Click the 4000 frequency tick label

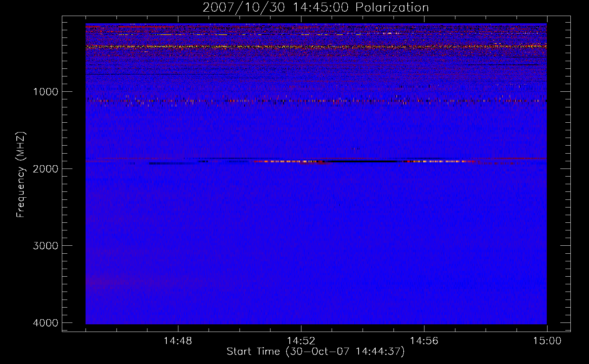pos(46,323)
